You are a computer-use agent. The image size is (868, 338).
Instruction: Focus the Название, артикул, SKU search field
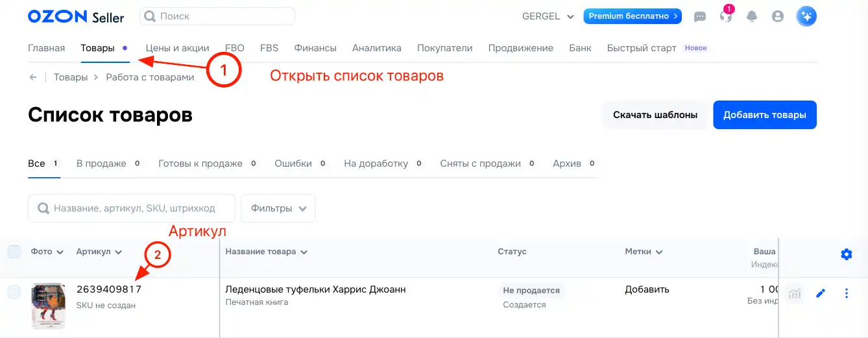(x=132, y=209)
